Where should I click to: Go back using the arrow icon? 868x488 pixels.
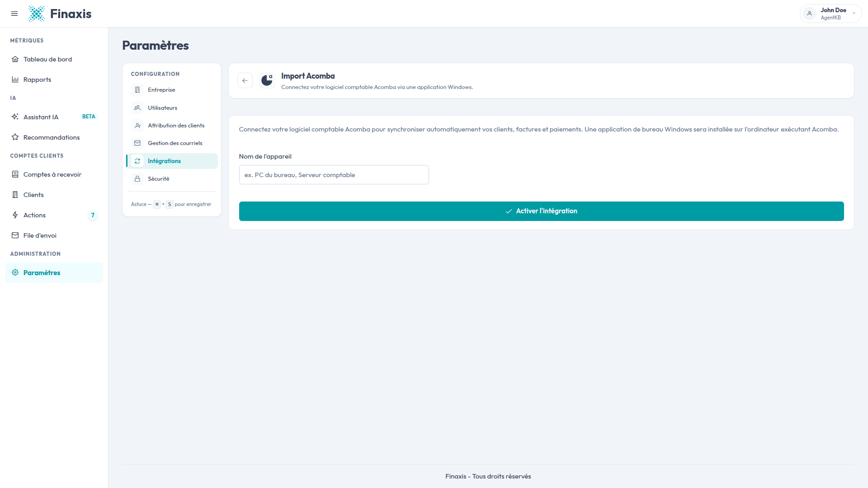pos(245,80)
